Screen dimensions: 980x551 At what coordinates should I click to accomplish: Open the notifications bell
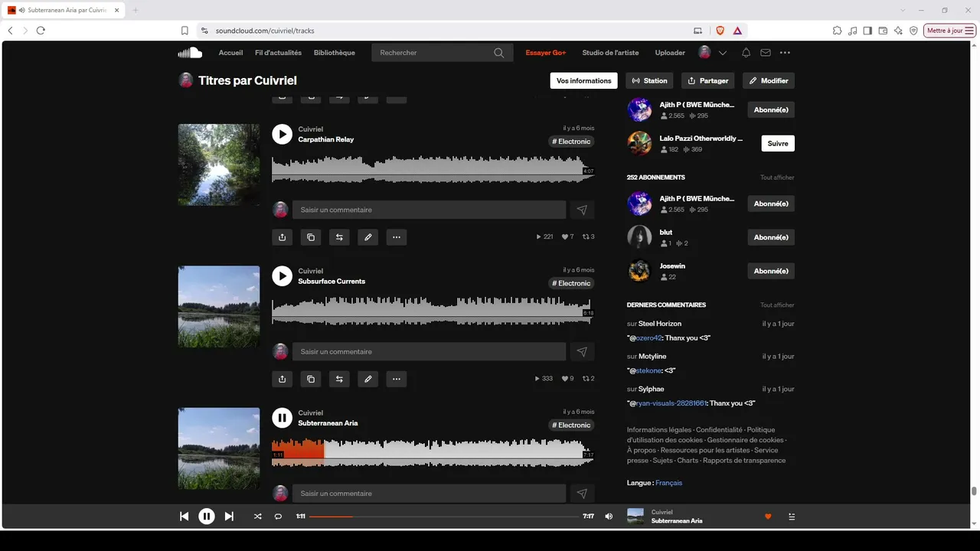point(746,53)
